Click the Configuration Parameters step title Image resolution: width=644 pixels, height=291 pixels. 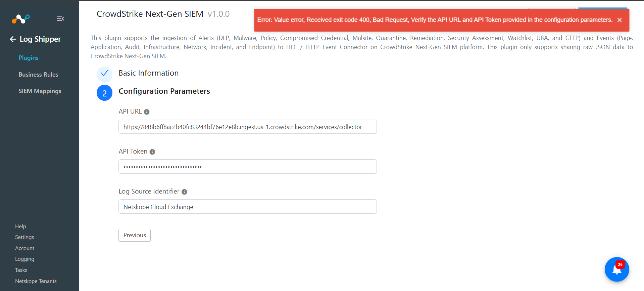point(164,91)
